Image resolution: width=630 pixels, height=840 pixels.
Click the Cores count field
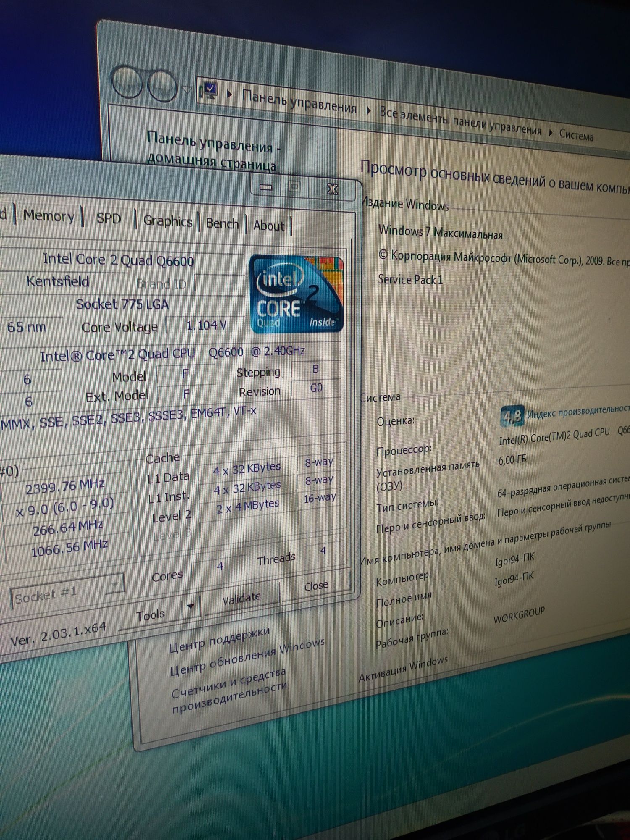220,567
